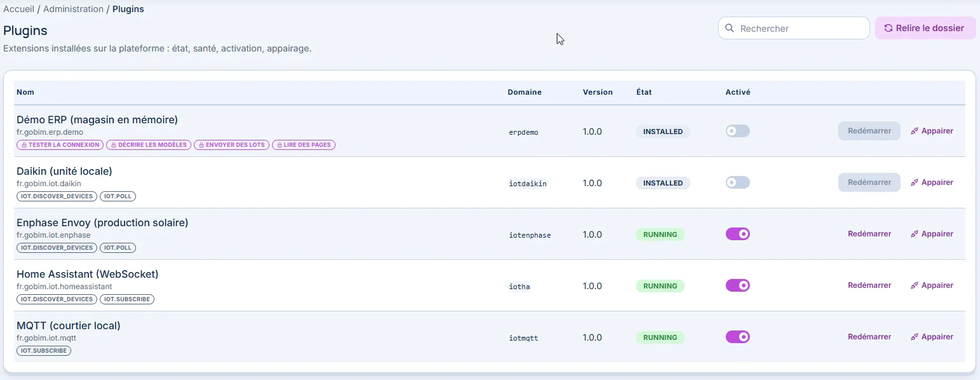
Task: Click the iotdaikin domain cell
Action: pyautogui.click(x=527, y=184)
